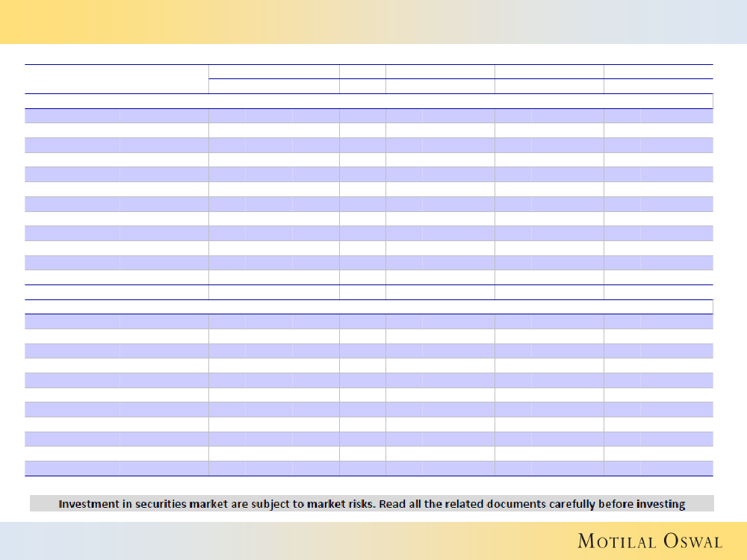Select the last column's top header cell
This screenshot has width=747, height=560.
click(x=658, y=72)
